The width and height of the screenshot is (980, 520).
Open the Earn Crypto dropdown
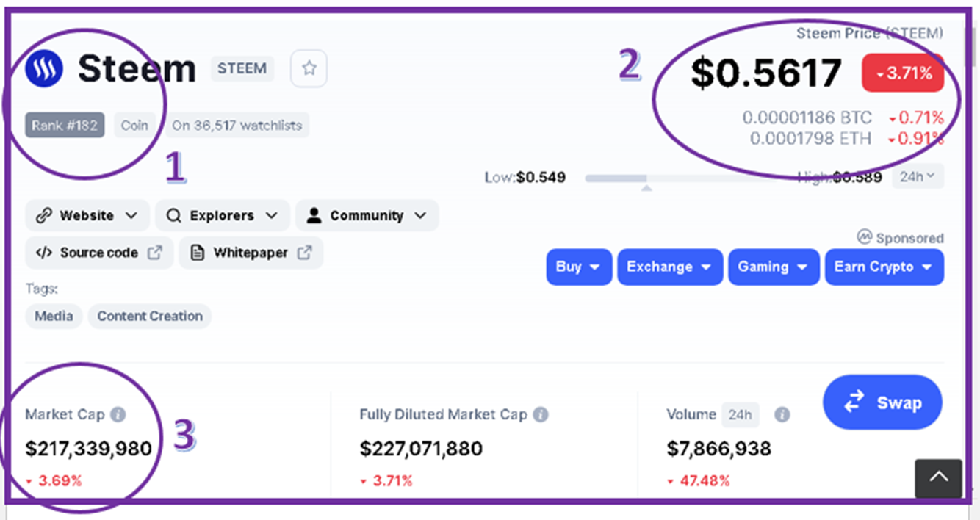point(884,267)
